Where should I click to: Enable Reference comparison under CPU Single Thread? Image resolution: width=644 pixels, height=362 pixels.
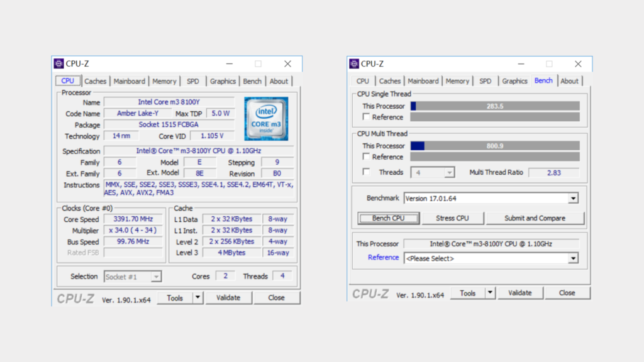[x=366, y=117]
